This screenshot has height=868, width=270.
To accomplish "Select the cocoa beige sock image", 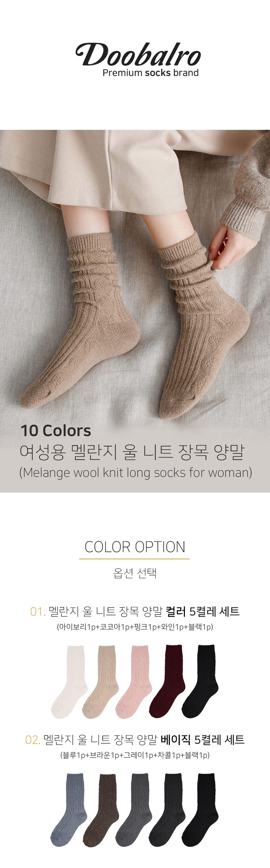I will pyautogui.click(x=101, y=682).
